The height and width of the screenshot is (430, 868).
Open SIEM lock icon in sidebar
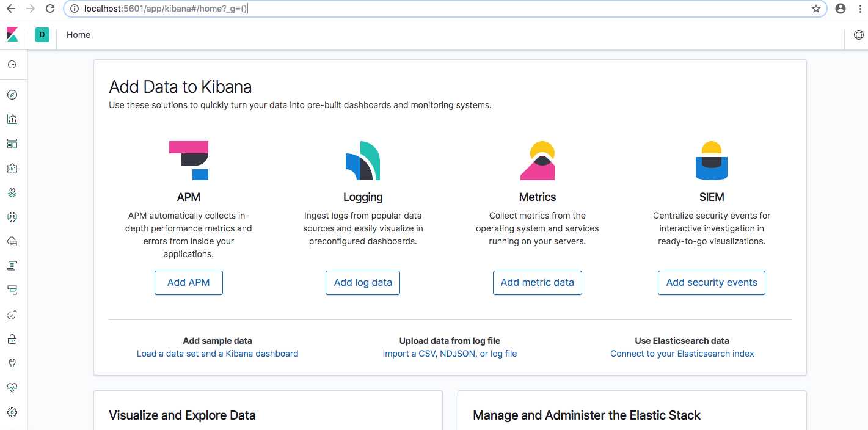[12, 339]
